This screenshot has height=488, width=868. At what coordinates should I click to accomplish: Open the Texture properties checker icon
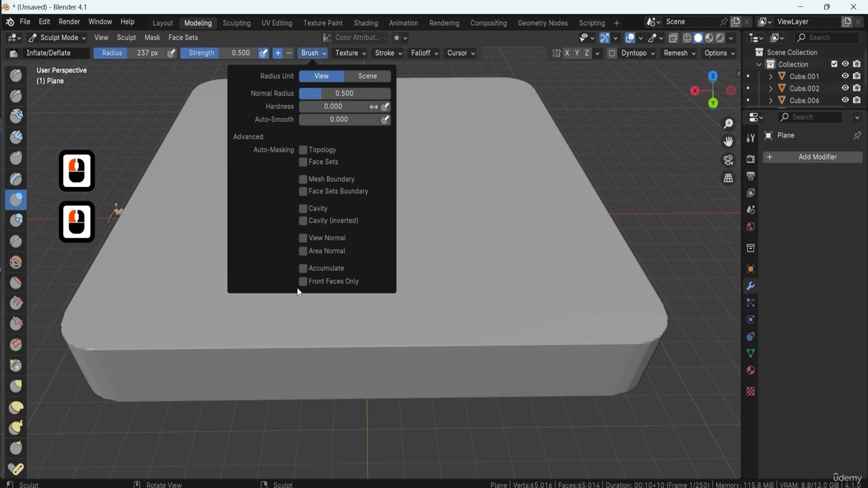point(751,391)
